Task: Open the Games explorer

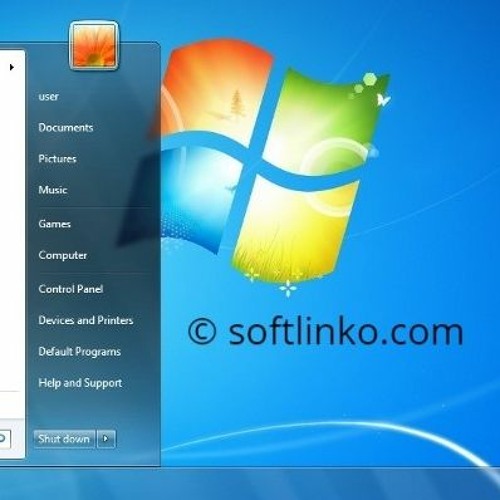Action: coord(55,223)
